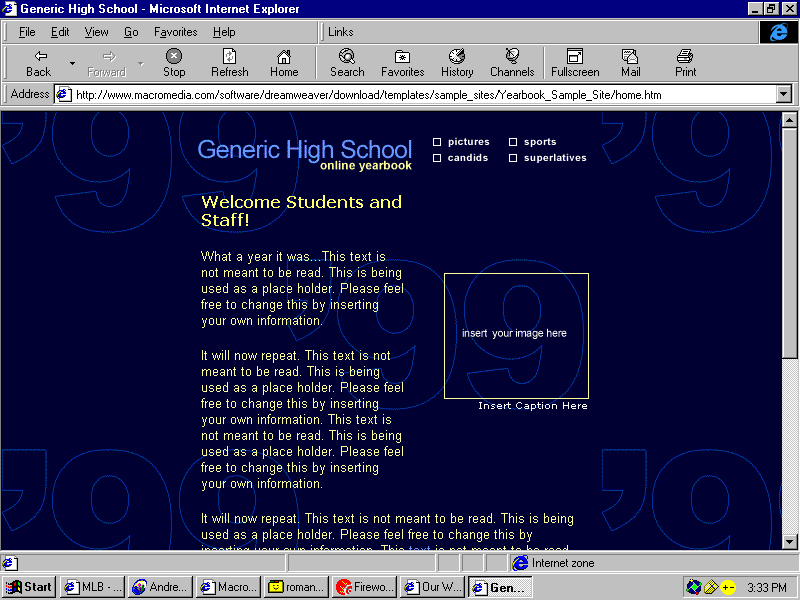
Task: Open the candids link
Action: pos(468,158)
